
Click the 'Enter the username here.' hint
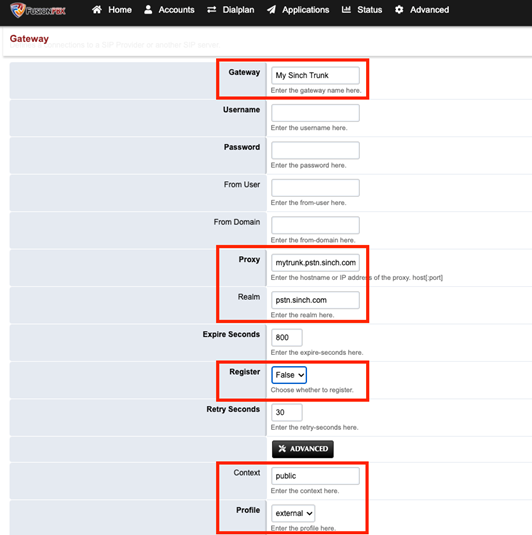coord(309,128)
